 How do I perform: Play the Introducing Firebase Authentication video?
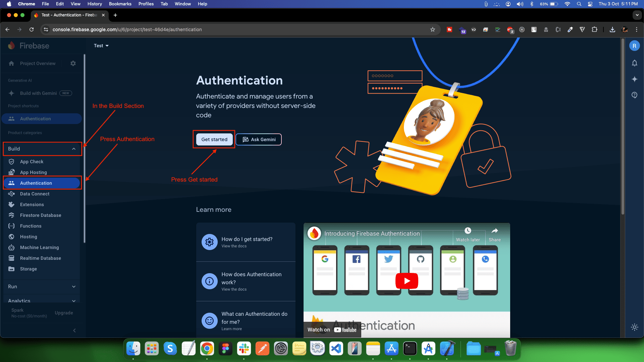(407, 281)
